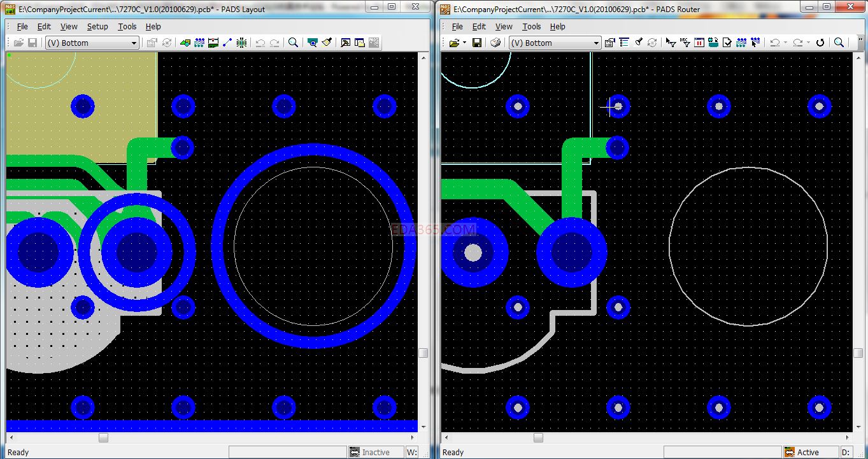Open the View menu in PADS Router
Image resolution: width=868 pixels, height=459 pixels.
[x=504, y=27]
